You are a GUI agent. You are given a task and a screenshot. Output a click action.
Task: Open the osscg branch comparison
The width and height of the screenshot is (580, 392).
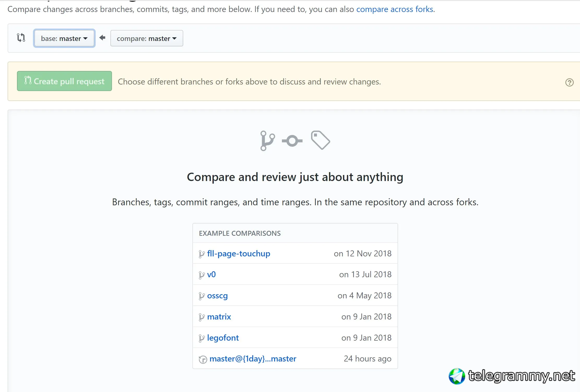(x=217, y=295)
